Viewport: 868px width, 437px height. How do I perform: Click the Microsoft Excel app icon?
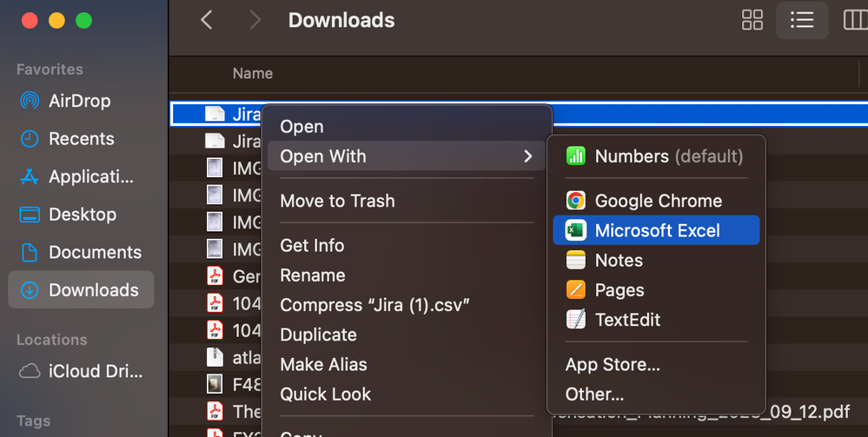[x=576, y=230]
